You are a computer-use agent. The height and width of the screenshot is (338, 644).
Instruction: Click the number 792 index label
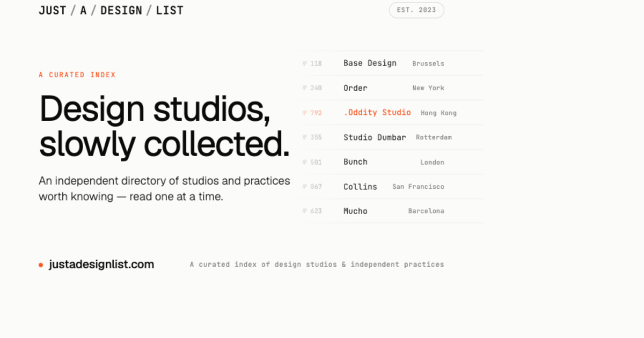click(x=312, y=113)
